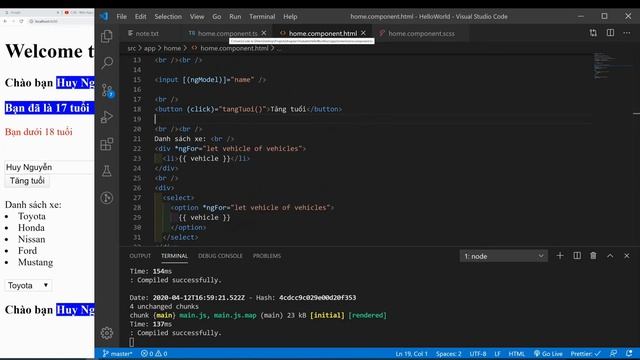Click 'app' breadcrumb folder
The image size is (640, 360).
[x=150, y=48]
